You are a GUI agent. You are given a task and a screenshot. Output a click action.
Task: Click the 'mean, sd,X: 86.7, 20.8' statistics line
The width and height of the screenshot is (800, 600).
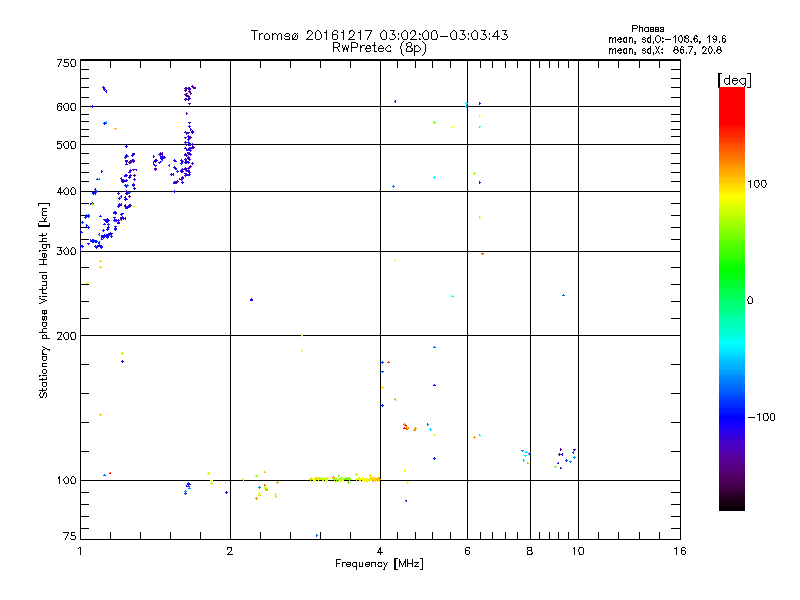click(x=665, y=50)
